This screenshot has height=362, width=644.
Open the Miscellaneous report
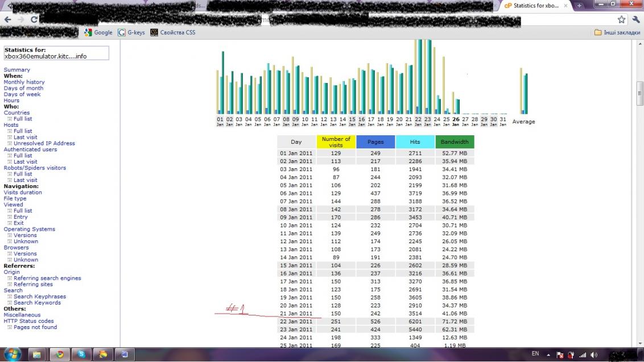(x=22, y=315)
